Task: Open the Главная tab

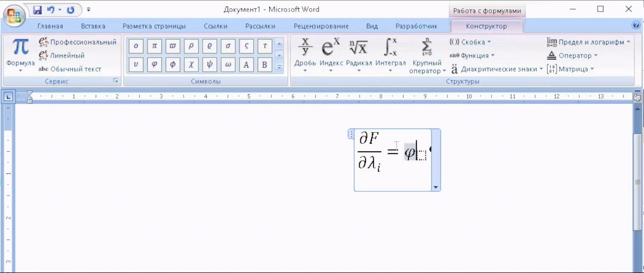Action: click(50, 26)
